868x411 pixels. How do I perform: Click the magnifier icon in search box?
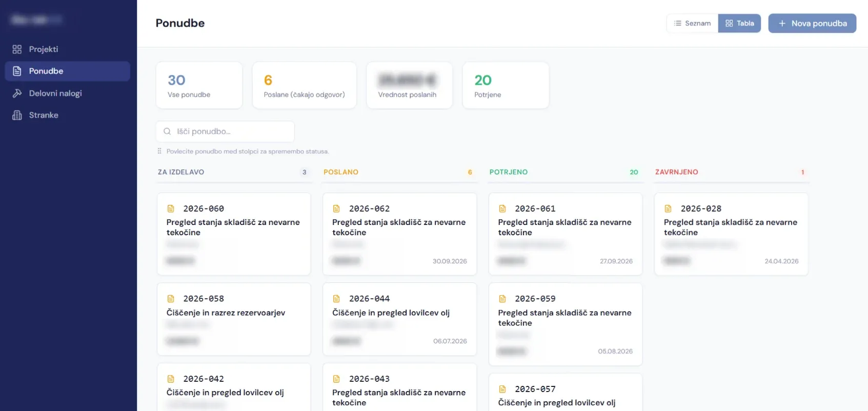point(167,132)
